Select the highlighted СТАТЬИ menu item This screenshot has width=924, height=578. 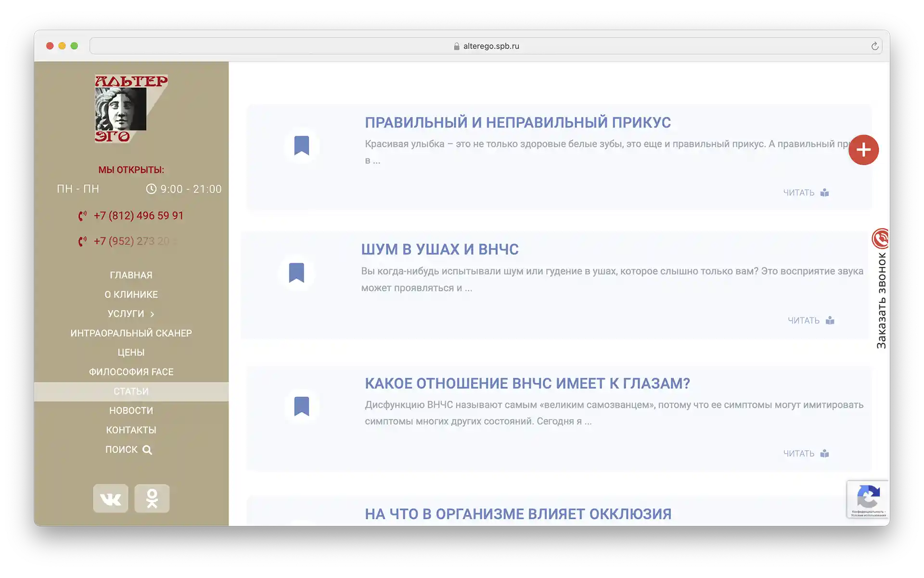click(x=131, y=392)
